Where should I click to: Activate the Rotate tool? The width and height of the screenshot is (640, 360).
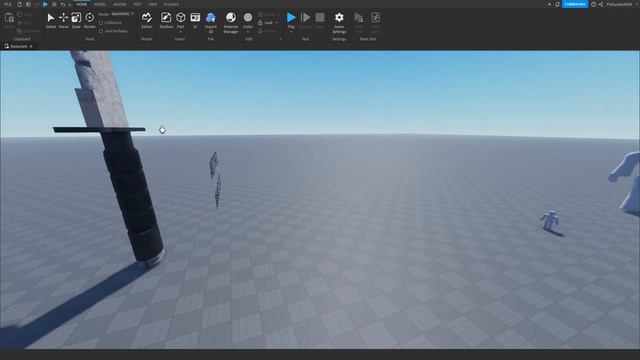[89, 18]
